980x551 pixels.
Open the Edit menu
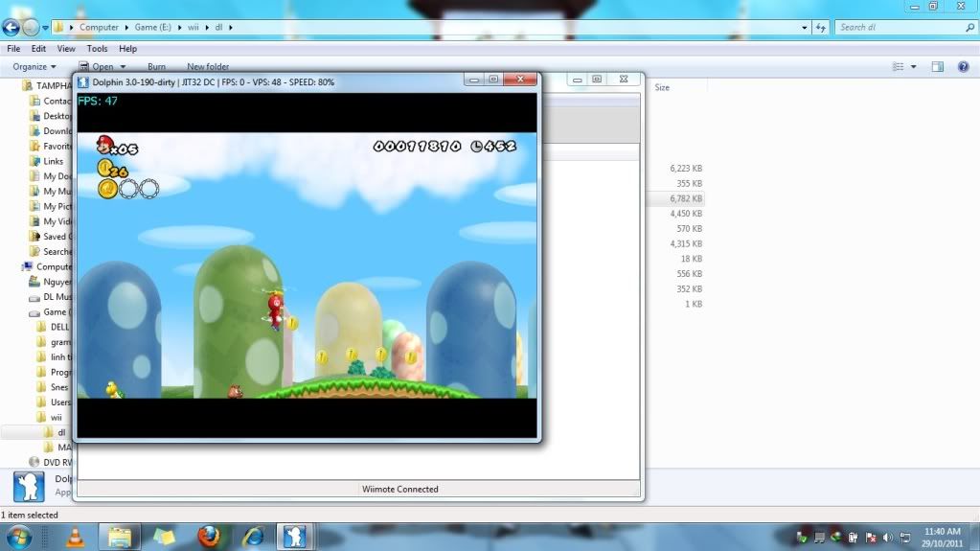[38, 48]
